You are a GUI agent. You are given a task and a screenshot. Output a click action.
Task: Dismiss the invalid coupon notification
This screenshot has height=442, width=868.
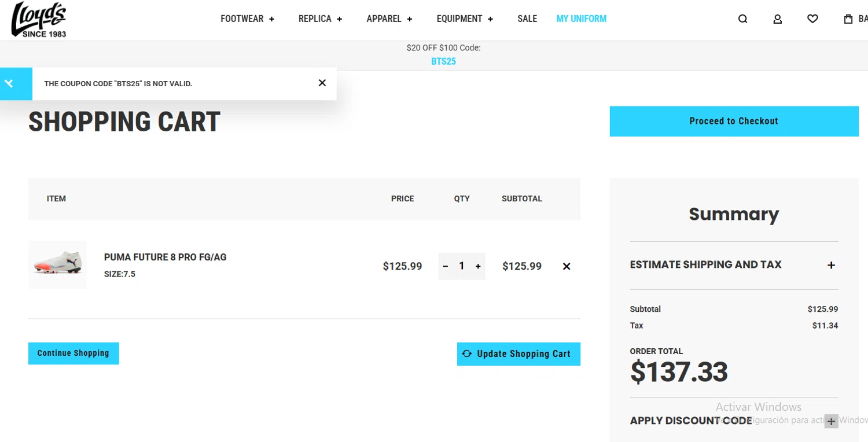tap(322, 83)
